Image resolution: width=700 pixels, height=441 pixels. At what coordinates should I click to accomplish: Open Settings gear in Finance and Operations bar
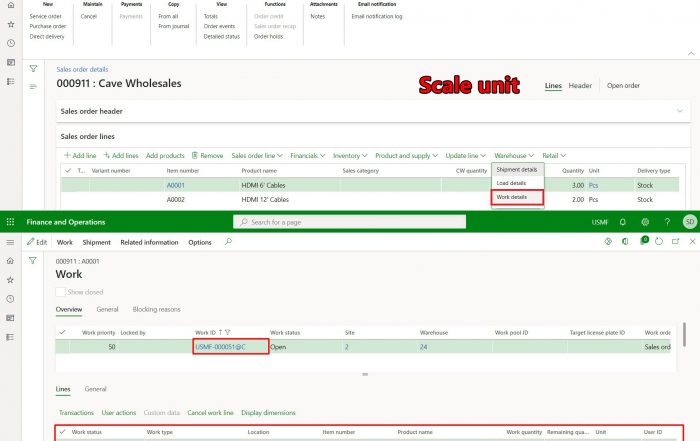pyautogui.click(x=645, y=222)
